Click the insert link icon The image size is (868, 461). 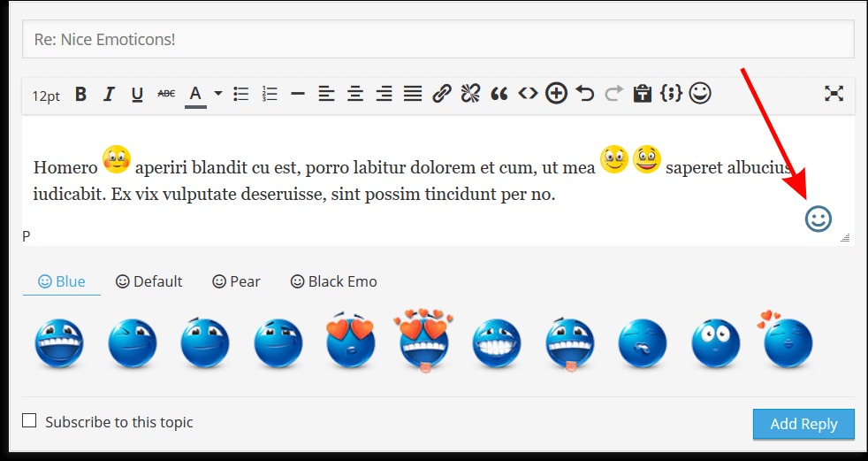click(442, 94)
